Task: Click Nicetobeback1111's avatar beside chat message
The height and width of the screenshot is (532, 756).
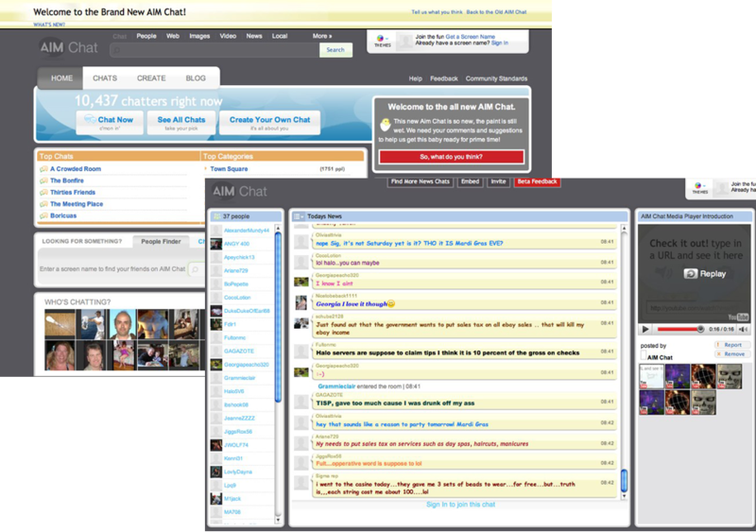Action: coord(301,302)
